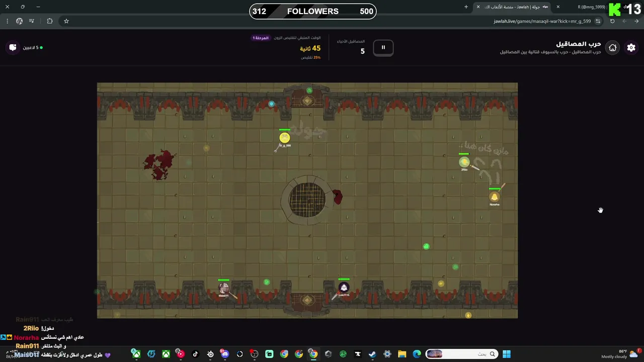
Task: Open the active Chrome window in taskbar
Action: [313, 354]
